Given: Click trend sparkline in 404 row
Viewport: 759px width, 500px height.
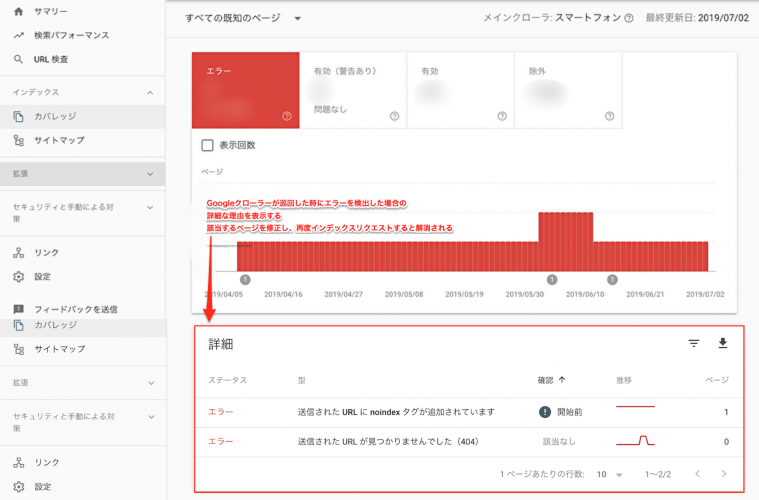Looking at the screenshot, I should pos(635,440).
